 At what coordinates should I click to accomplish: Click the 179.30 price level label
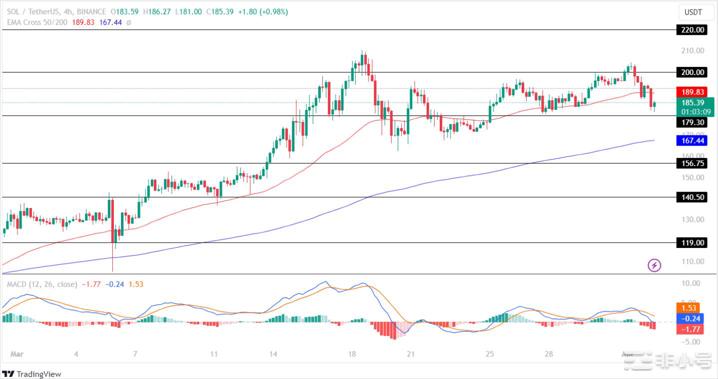pyautogui.click(x=693, y=123)
